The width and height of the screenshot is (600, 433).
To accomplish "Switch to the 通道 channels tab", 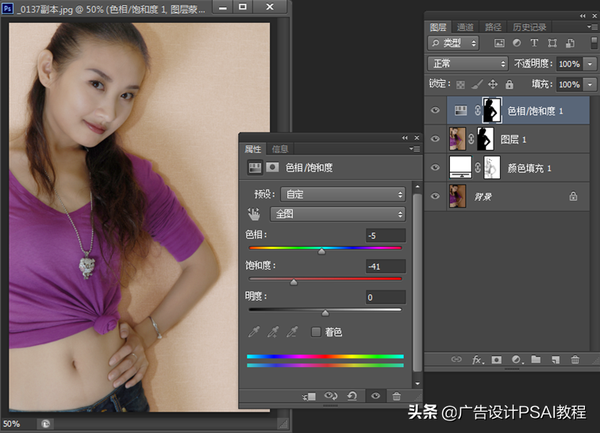I will point(466,27).
